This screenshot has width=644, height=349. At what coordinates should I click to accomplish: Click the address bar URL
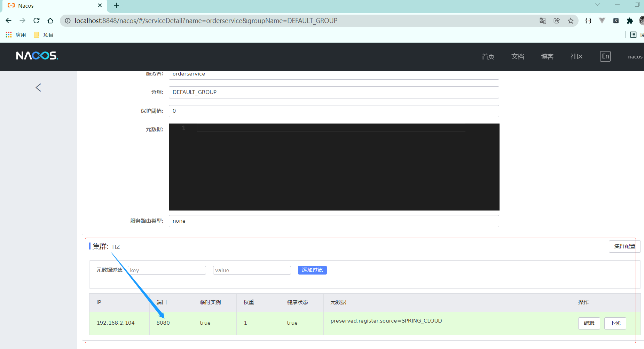point(206,21)
